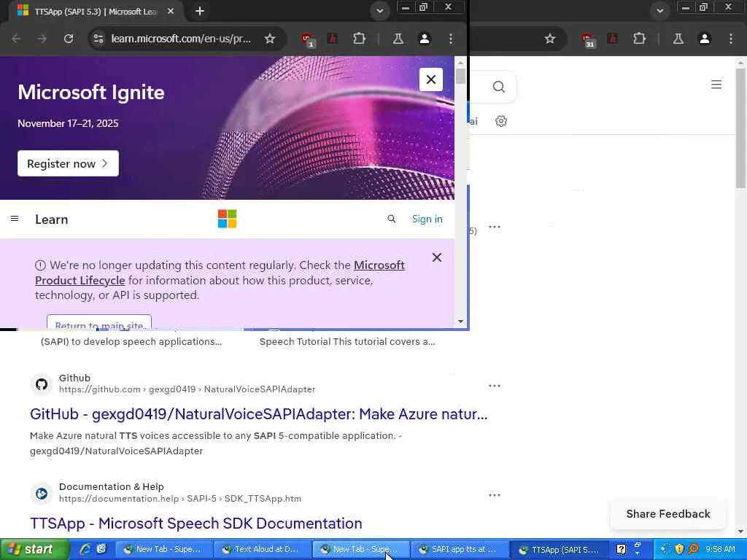The width and height of the screenshot is (747, 560).
Task: Open a new tab in front window
Action: [x=200, y=11]
